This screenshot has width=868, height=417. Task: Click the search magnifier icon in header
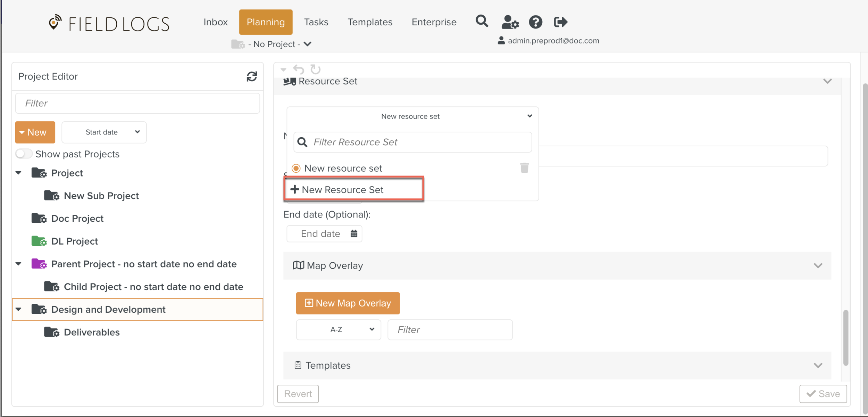point(482,22)
